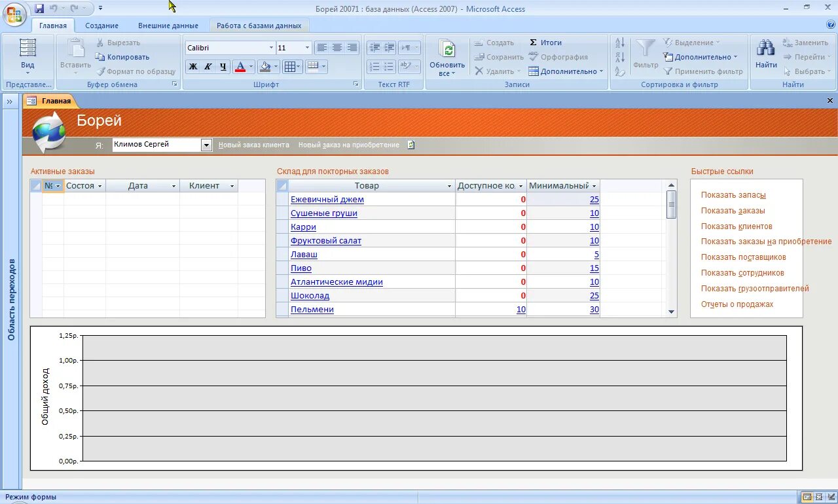Open records Дополнительно dropdown
Screen dimensions: 838x504
[x=566, y=71]
